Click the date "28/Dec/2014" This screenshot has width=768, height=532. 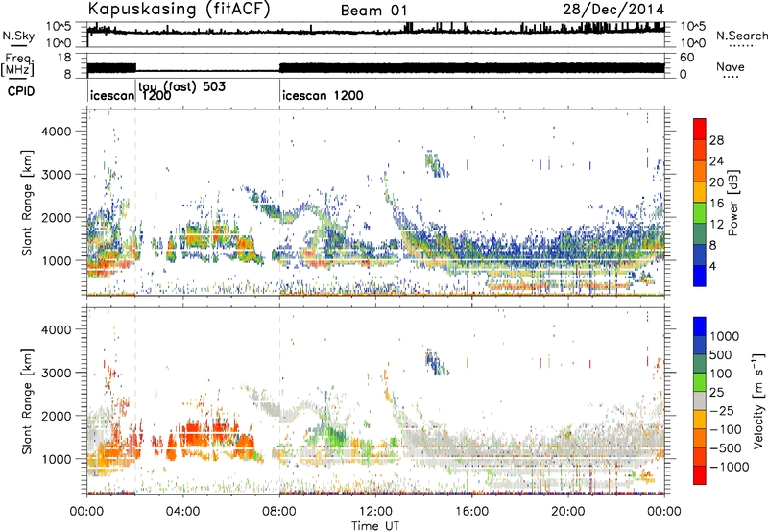click(x=613, y=9)
